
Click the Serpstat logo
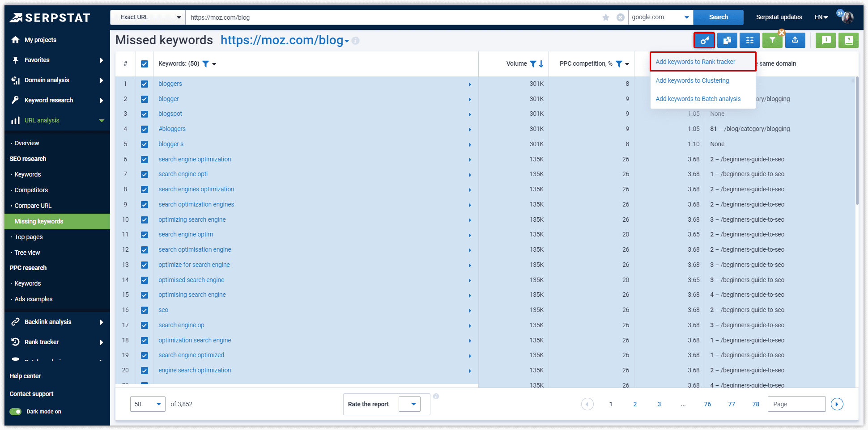point(50,17)
